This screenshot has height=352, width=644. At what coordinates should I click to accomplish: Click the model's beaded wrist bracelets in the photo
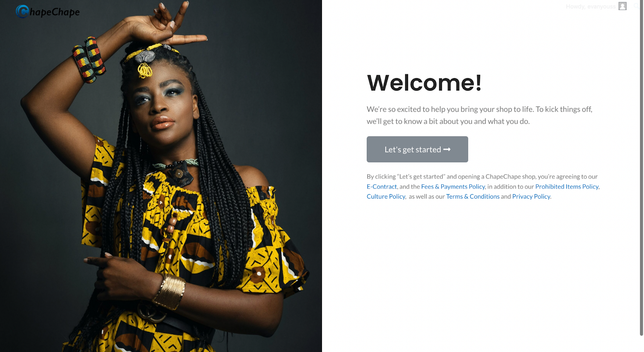(x=89, y=60)
